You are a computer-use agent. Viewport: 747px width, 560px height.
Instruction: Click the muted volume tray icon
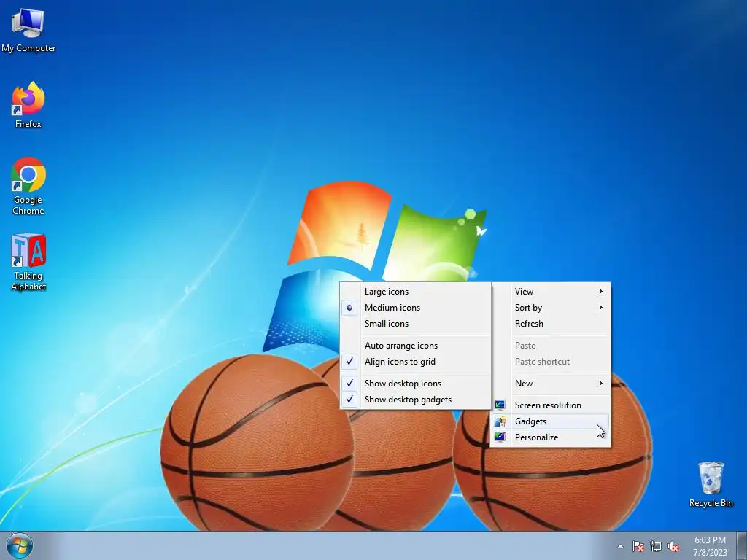pyautogui.click(x=673, y=546)
